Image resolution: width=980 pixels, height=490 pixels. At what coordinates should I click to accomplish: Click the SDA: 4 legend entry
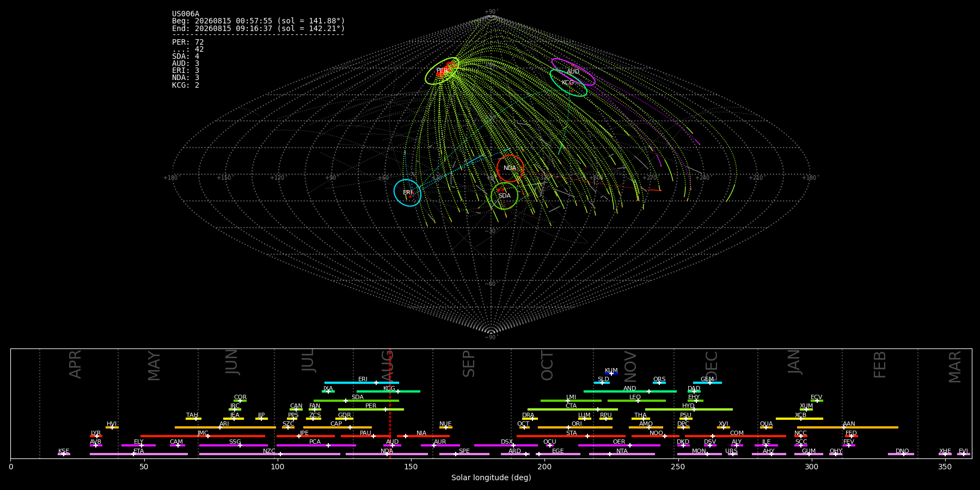[x=186, y=57]
